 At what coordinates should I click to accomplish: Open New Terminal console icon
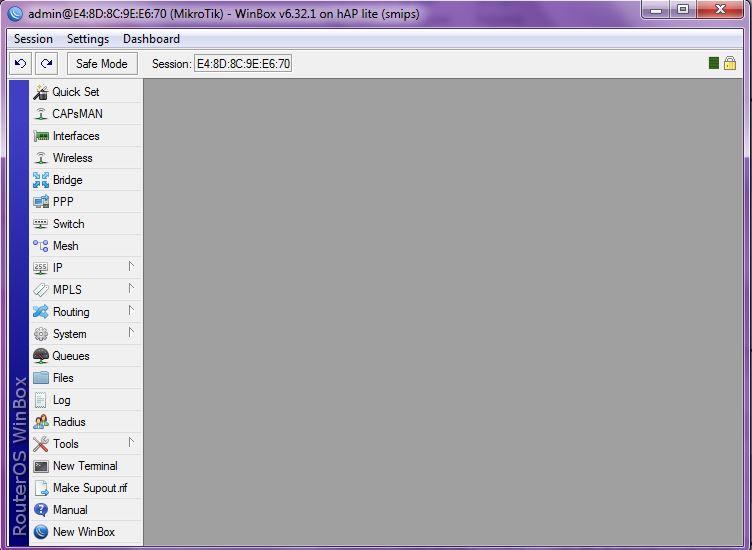(x=41, y=466)
